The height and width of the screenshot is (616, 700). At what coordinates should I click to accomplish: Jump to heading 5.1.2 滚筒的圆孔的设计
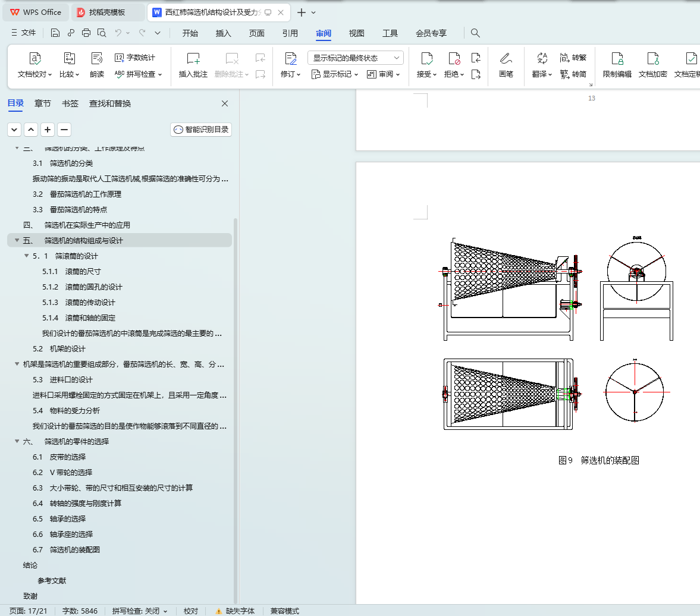pos(82,287)
